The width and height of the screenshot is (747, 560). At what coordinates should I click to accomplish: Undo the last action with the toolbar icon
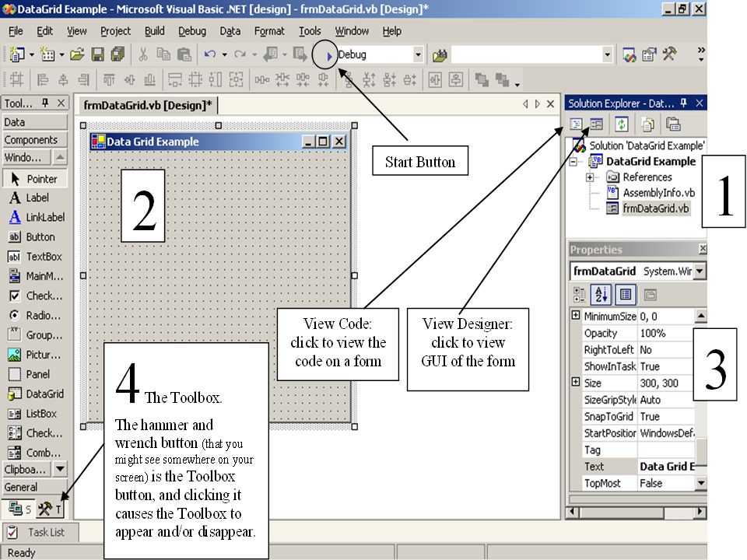point(209,54)
